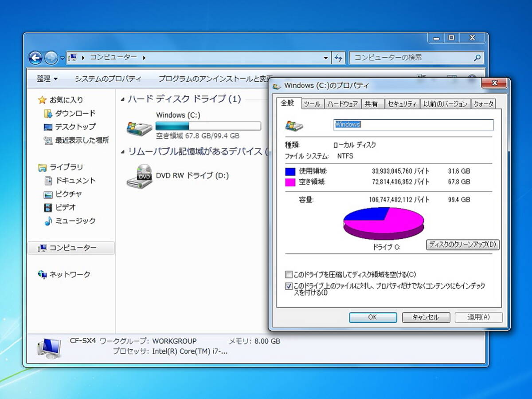Click the drive icon in properties dialog
This screenshot has height=399, width=532.
294,126
